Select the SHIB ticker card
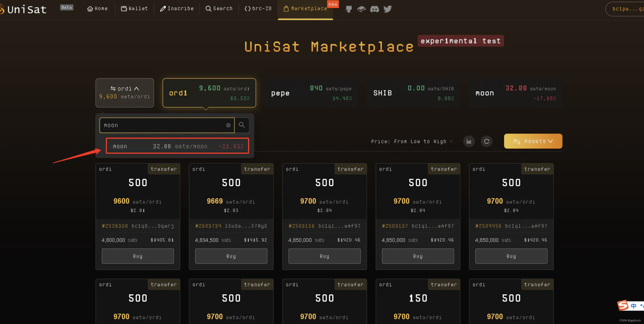Image resolution: width=644 pixels, height=324 pixels. point(414,93)
